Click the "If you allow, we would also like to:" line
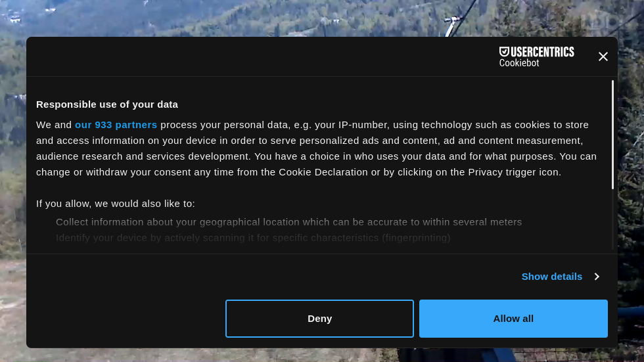Screen dimensions: 644x362 tap(116, 204)
